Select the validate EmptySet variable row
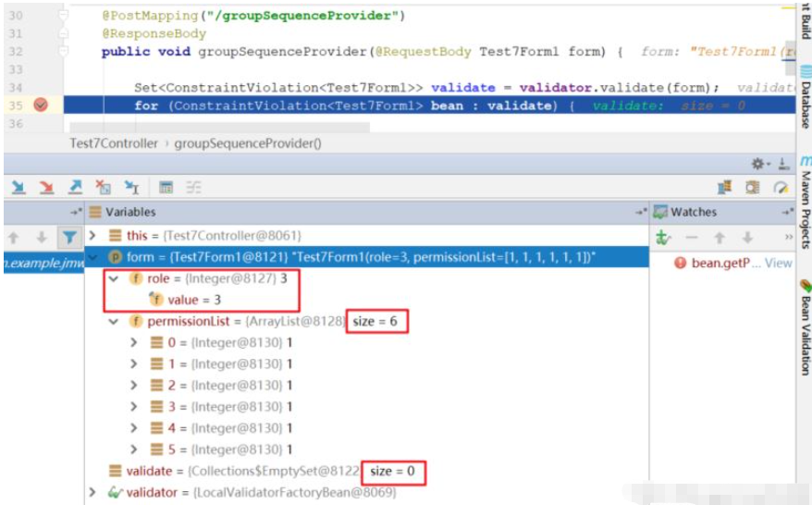This screenshot has height=505, width=812. (x=366, y=471)
